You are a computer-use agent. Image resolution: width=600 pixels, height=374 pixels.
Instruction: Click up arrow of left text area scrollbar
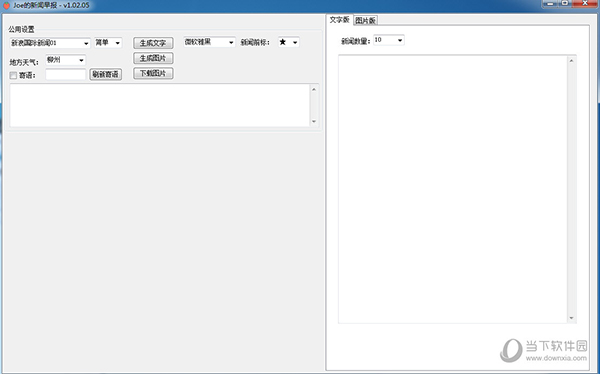click(314, 89)
